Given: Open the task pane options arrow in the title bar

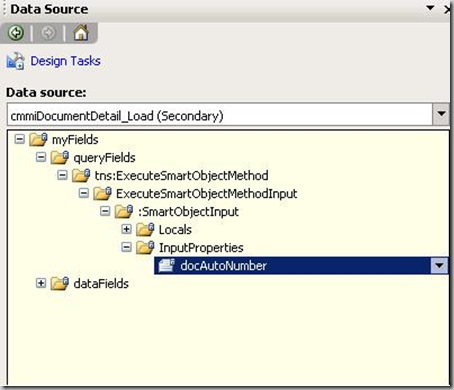Looking at the screenshot, I should pos(430,8).
